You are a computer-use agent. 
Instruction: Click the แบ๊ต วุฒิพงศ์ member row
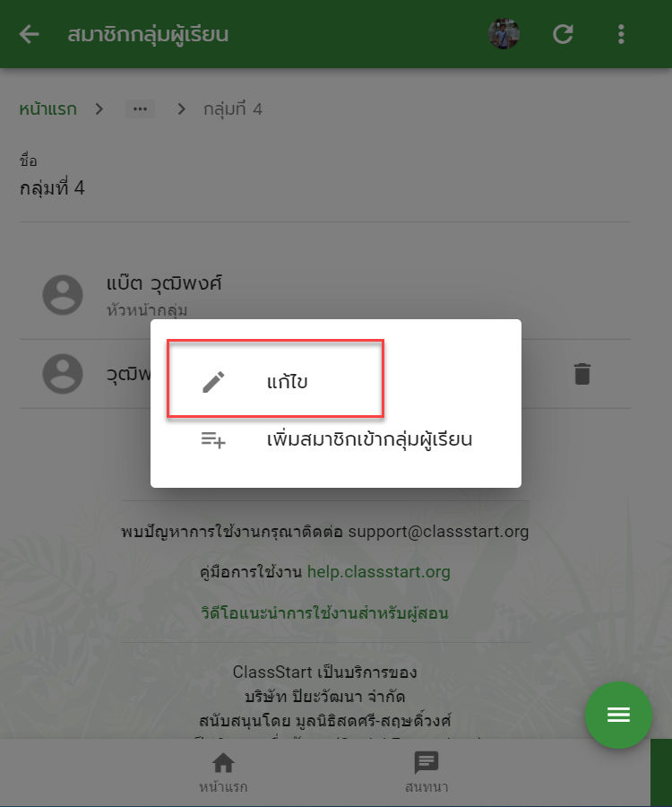click(325, 295)
